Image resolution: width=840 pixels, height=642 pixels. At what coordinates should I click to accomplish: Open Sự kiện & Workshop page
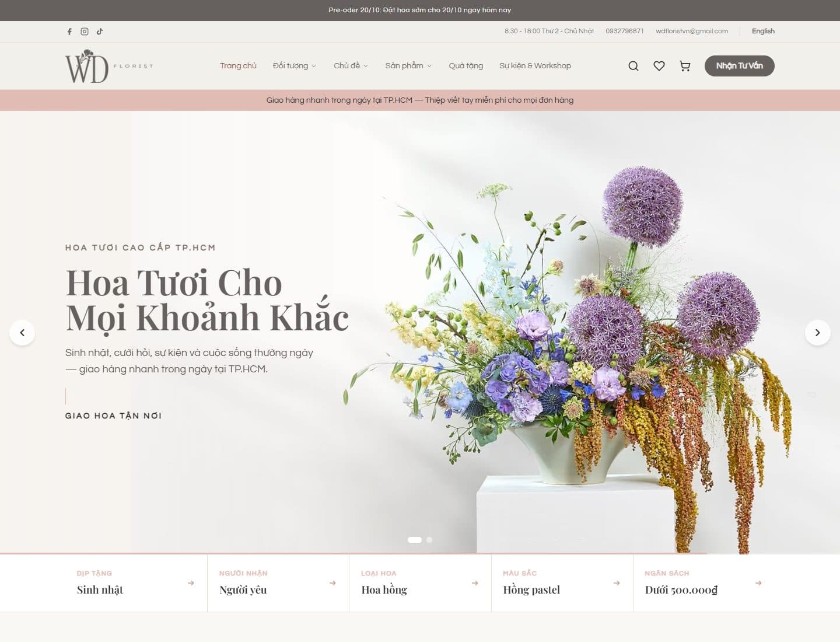[535, 66]
